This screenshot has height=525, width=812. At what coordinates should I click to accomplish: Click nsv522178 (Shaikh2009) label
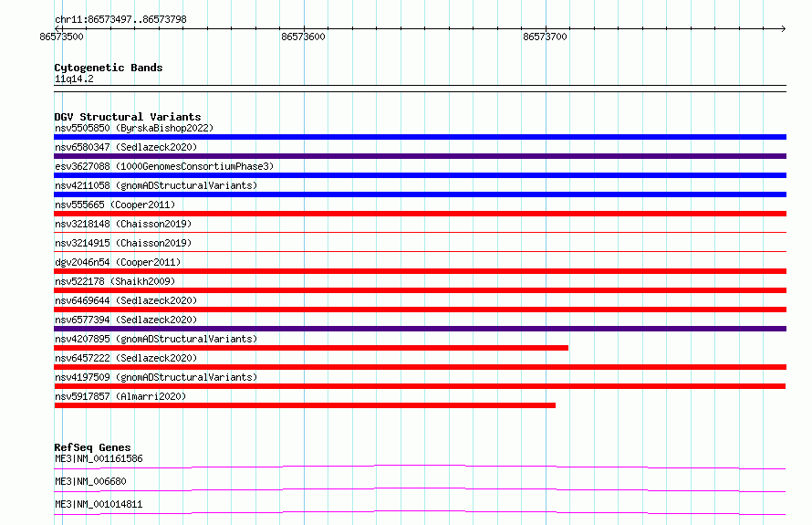(115, 281)
